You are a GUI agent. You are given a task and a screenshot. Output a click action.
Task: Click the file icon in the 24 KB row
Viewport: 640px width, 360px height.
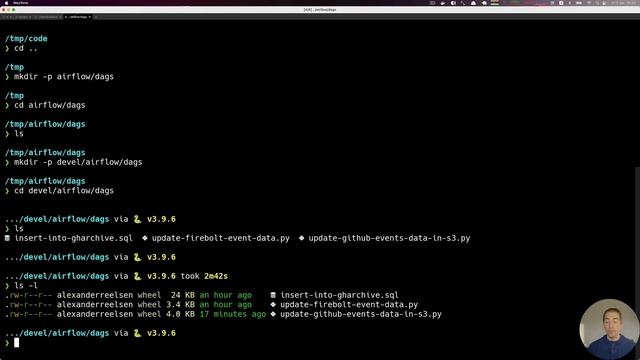[x=273, y=295]
